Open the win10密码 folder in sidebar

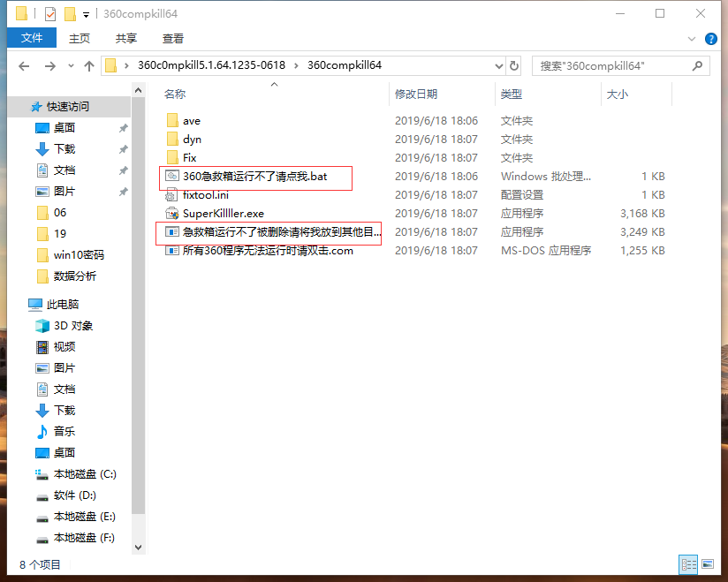[79, 255]
